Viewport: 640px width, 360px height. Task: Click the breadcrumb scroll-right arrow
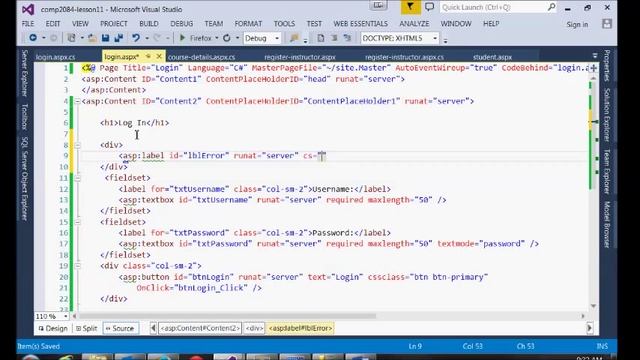click(589, 328)
